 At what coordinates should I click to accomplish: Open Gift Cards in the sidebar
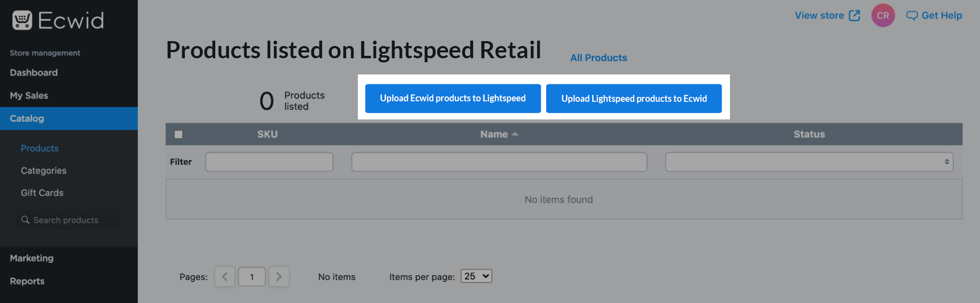[x=42, y=193]
